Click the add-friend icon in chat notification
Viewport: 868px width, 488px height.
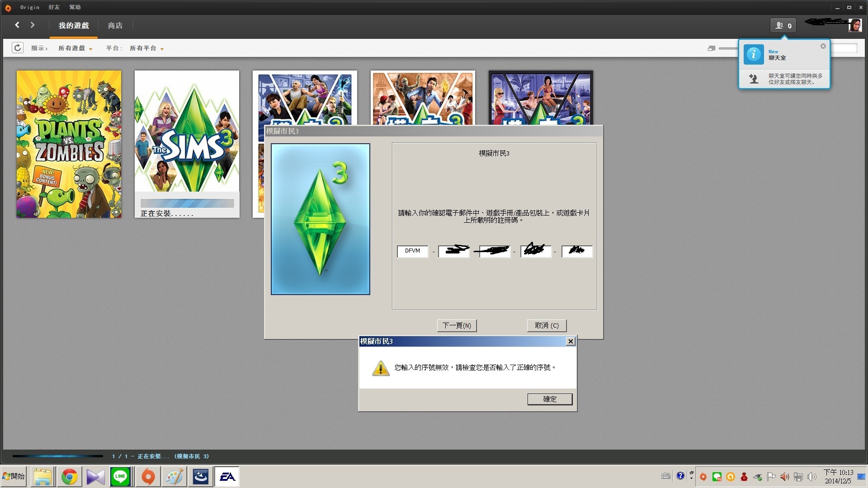(x=753, y=79)
